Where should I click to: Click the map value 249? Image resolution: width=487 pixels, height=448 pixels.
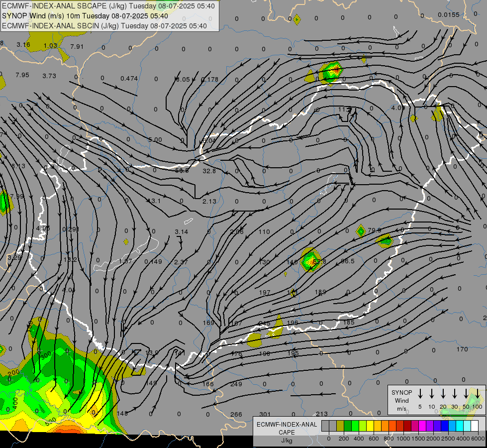pyautogui.click(x=236, y=384)
